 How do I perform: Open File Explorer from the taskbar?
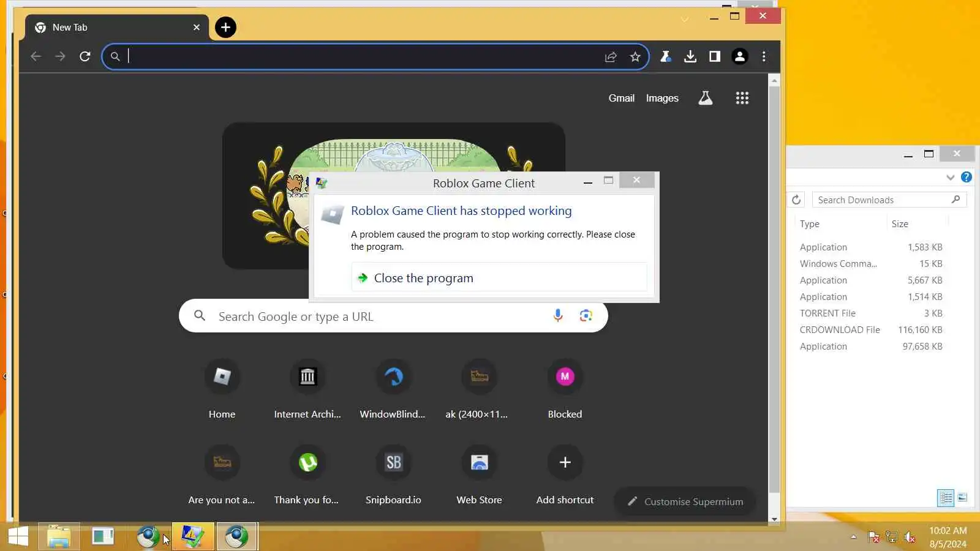click(59, 537)
